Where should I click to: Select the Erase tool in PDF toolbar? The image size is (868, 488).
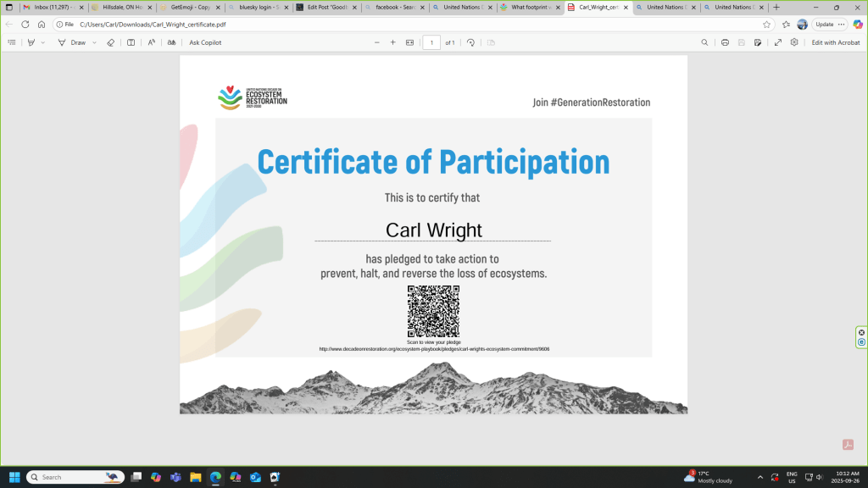(x=110, y=42)
